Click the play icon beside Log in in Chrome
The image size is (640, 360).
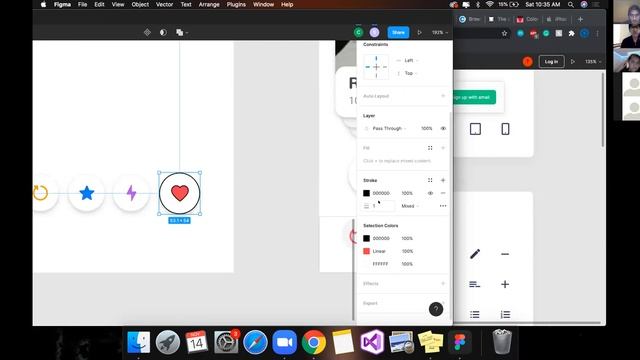coord(573,62)
